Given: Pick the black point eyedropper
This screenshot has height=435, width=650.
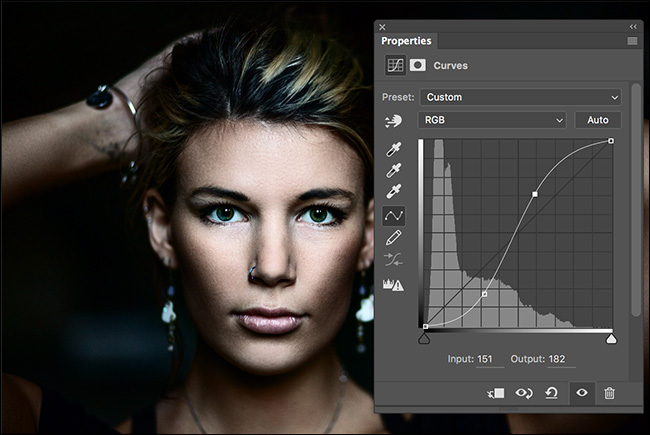Looking at the screenshot, I should coord(393,150).
